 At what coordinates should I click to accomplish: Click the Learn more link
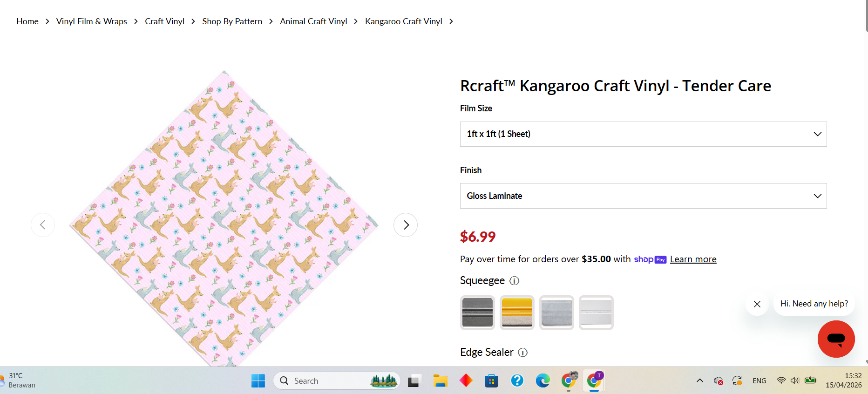693,259
